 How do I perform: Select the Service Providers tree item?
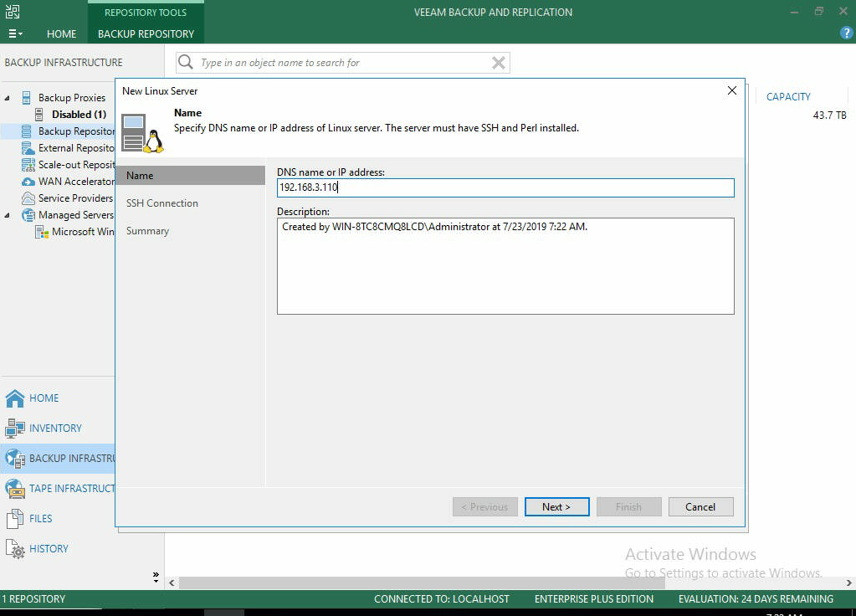pyautogui.click(x=76, y=198)
